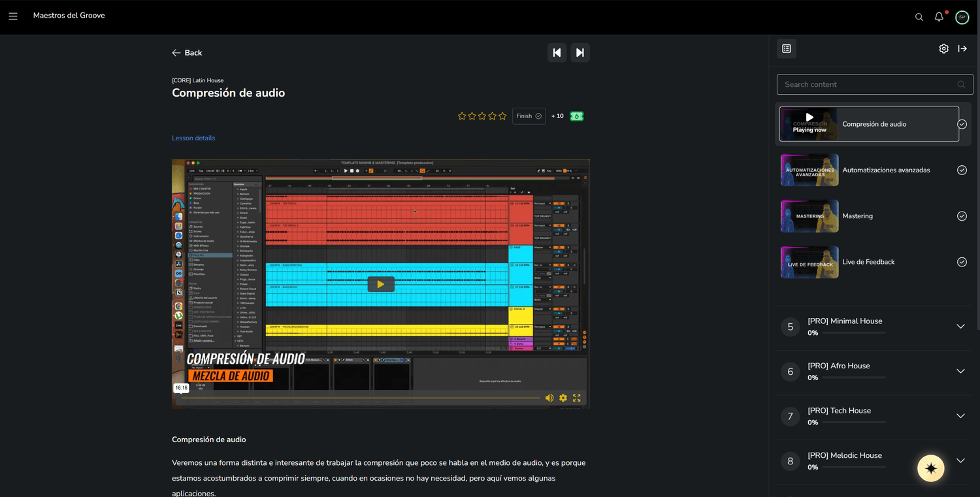
Task: Open the Live de Feedback lesson thumbnail
Action: pos(809,262)
